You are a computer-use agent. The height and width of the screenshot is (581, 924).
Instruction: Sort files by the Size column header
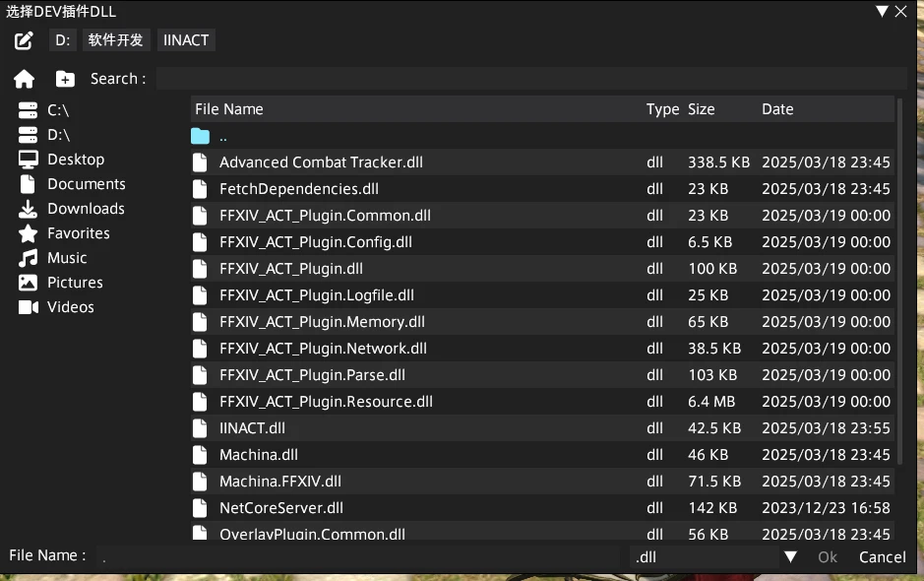pos(702,109)
